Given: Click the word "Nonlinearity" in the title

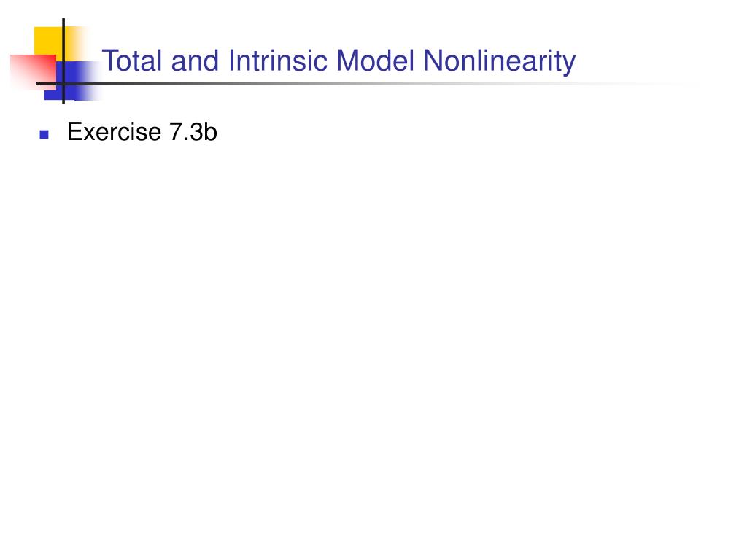Looking at the screenshot, I should 499,63.
